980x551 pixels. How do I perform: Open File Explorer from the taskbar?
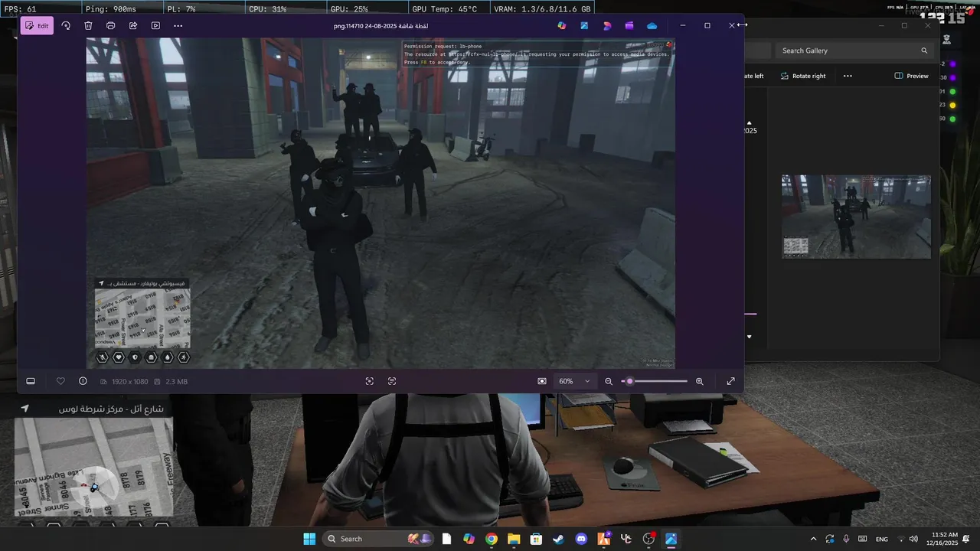point(514,539)
